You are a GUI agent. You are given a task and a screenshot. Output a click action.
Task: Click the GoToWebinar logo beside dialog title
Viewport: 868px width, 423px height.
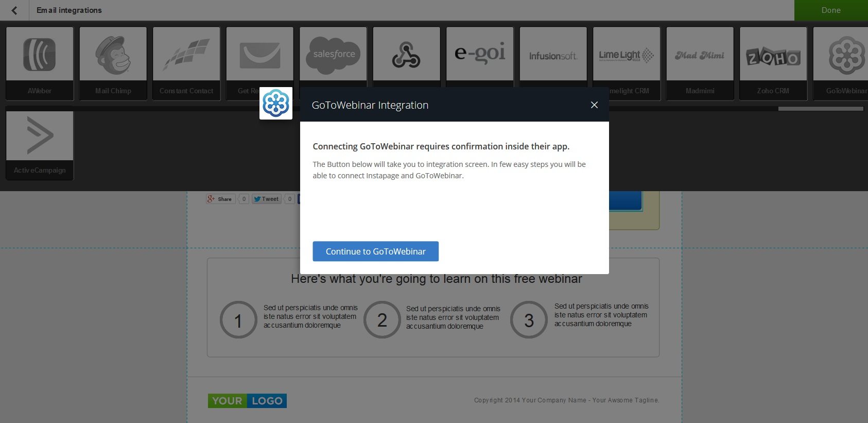pos(276,103)
